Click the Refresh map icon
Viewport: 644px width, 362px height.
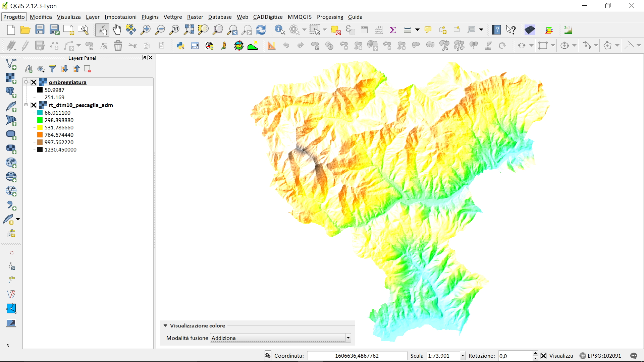click(x=261, y=30)
